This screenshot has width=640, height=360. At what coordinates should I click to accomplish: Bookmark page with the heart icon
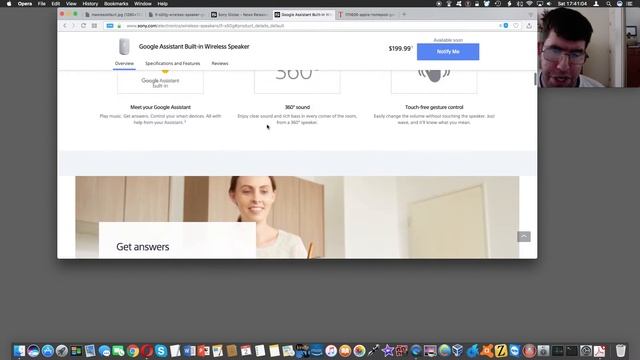tap(516, 26)
